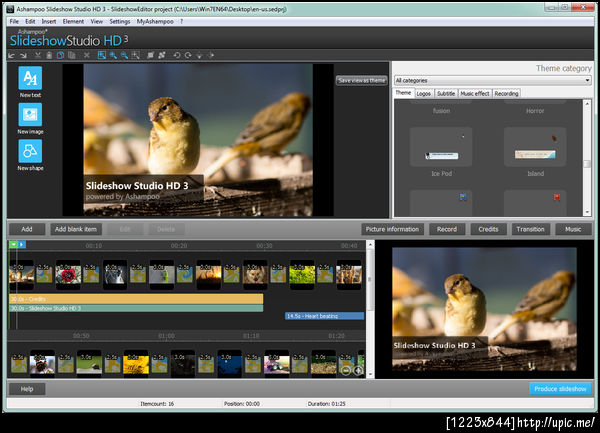Add a New image element

29,115
